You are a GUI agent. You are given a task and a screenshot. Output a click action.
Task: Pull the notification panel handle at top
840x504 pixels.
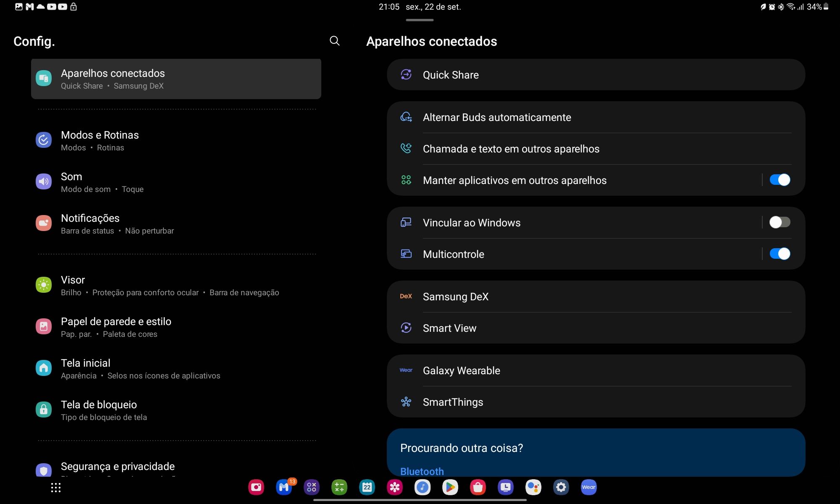(x=420, y=20)
